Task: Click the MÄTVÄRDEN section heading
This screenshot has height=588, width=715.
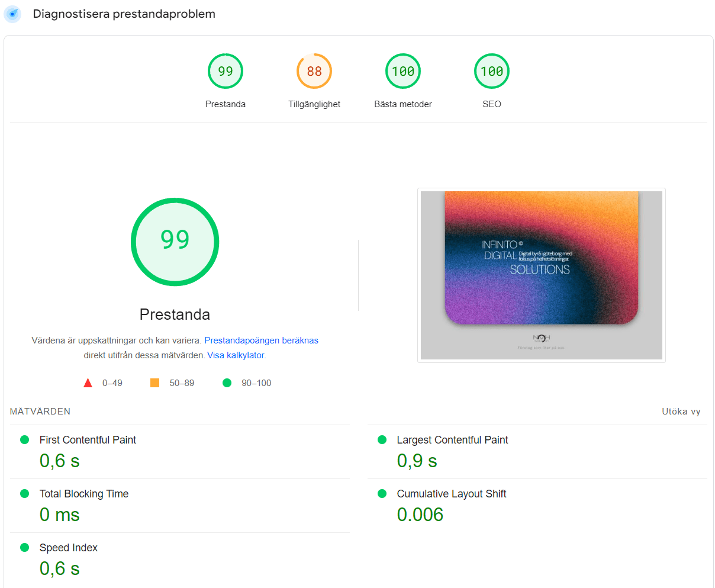Action: click(x=40, y=412)
